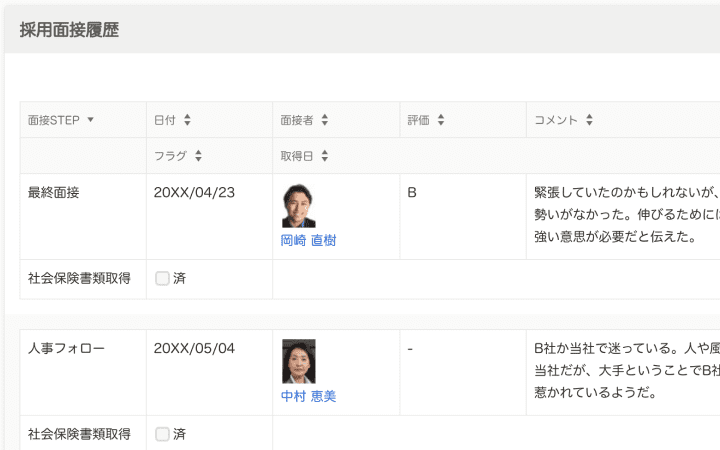Click date 20XX/05/04 cell
This screenshot has width=720, height=450.
(x=194, y=348)
